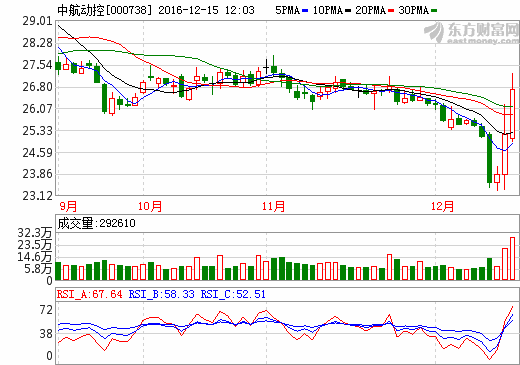Click the 38 RSI axis label

(x=46, y=334)
